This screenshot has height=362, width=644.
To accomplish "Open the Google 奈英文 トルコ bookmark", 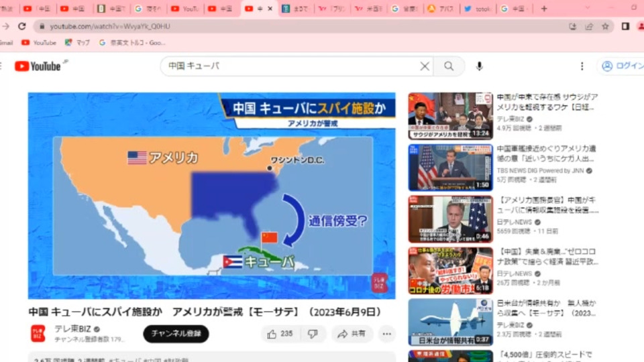I will (x=132, y=43).
